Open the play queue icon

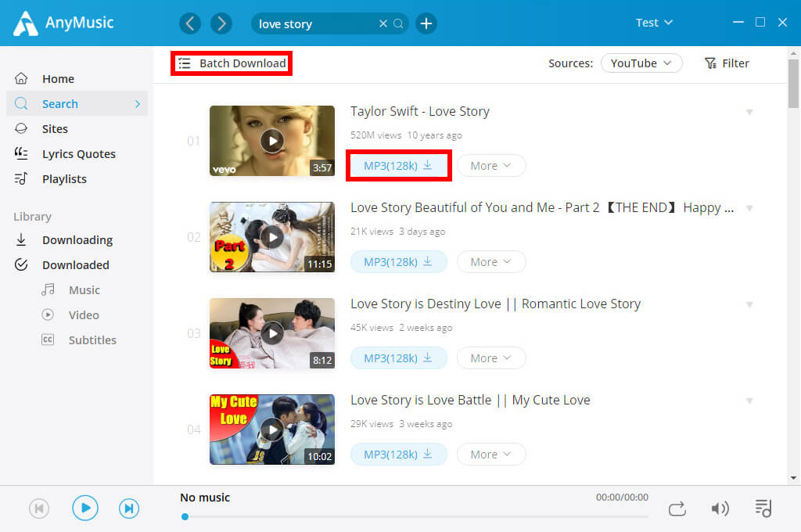(763, 509)
